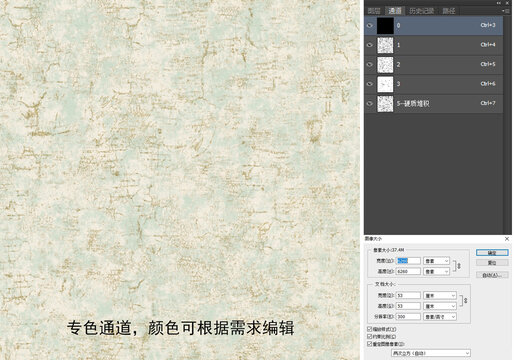The width and height of the screenshot is (515, 360).
Task: Close the Image Size dialog
Action: [x=507, y=239]
